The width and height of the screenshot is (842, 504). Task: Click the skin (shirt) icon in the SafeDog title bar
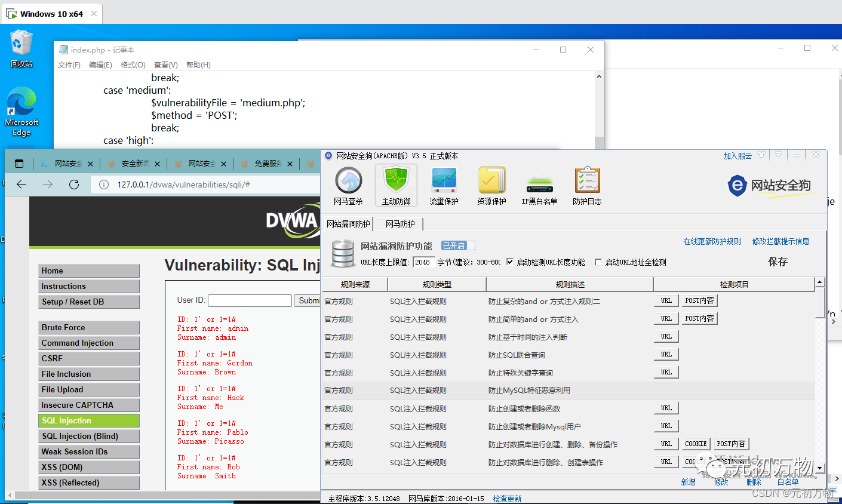point(761,155)
